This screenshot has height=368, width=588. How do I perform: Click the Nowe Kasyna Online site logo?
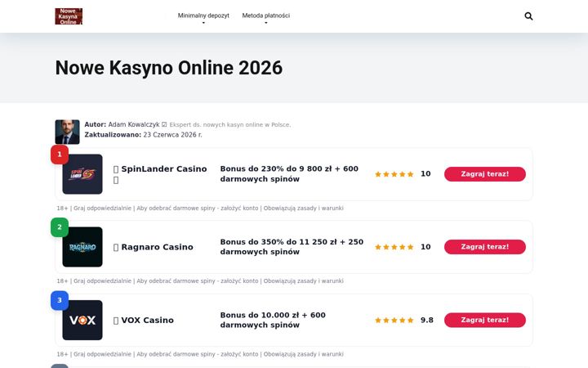click(69, 16)
